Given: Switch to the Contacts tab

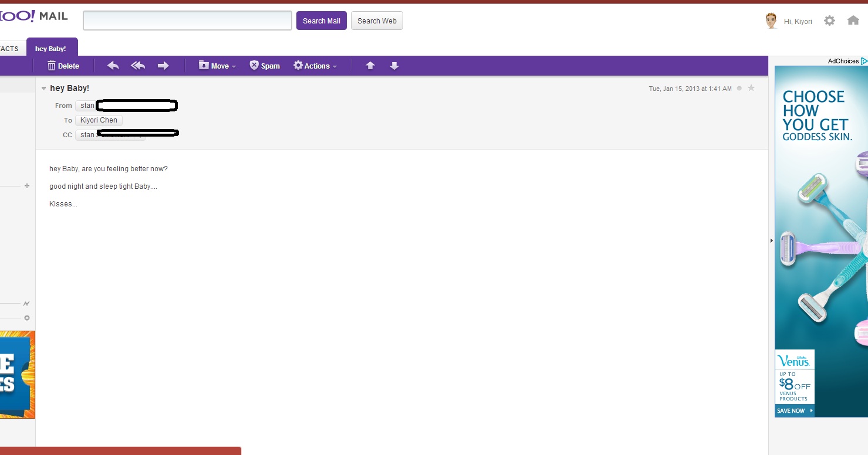Looking at the screenshot, I should point(9,49).
